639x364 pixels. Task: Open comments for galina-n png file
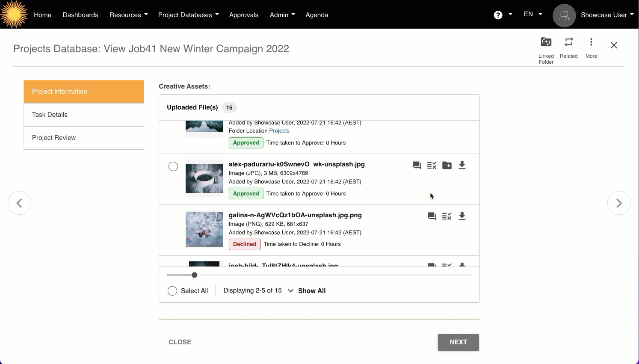432,216
